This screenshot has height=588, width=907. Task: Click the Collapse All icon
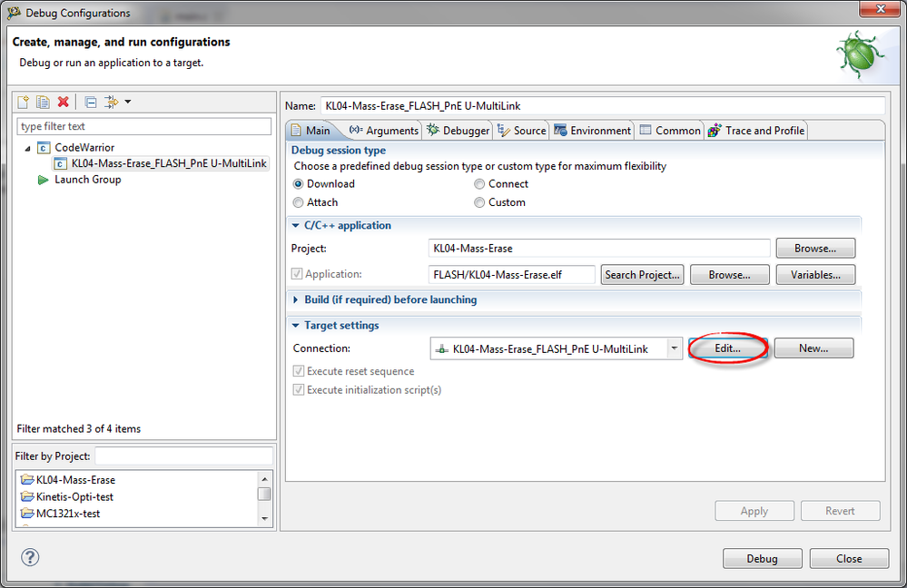click(x=91, y=103)
